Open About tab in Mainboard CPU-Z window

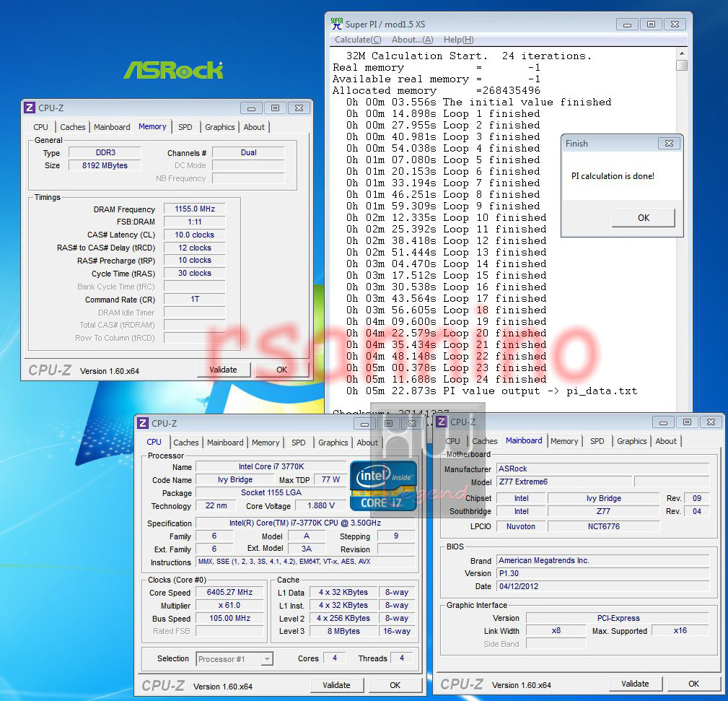(x=666, y=441)
